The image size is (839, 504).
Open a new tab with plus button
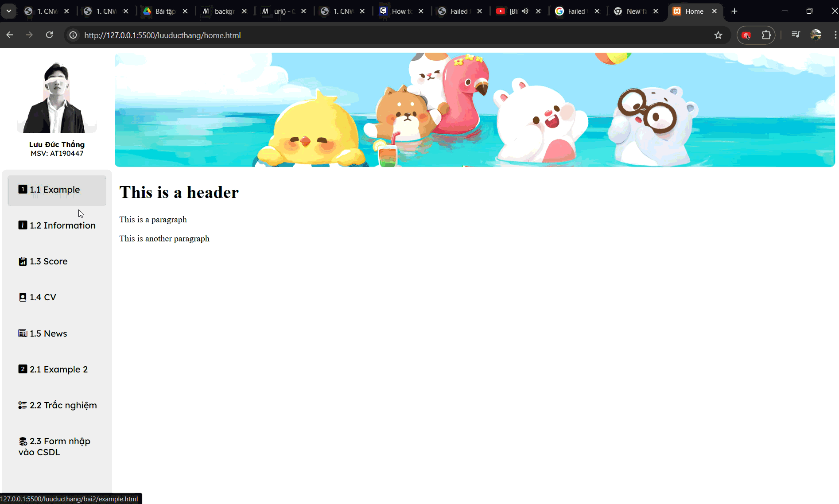[x=734, y=11]
